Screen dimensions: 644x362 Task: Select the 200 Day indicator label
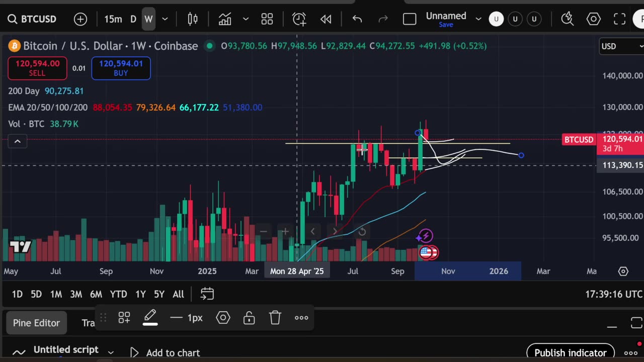tap(25, 91)
